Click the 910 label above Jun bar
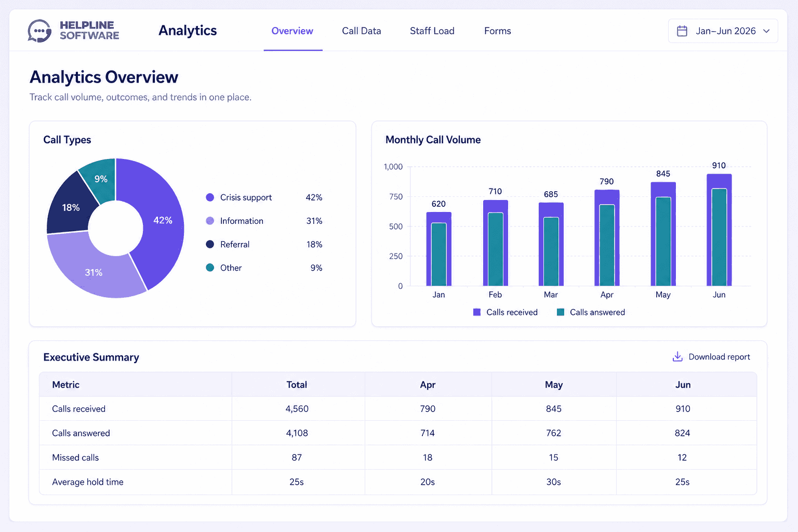 719,165
